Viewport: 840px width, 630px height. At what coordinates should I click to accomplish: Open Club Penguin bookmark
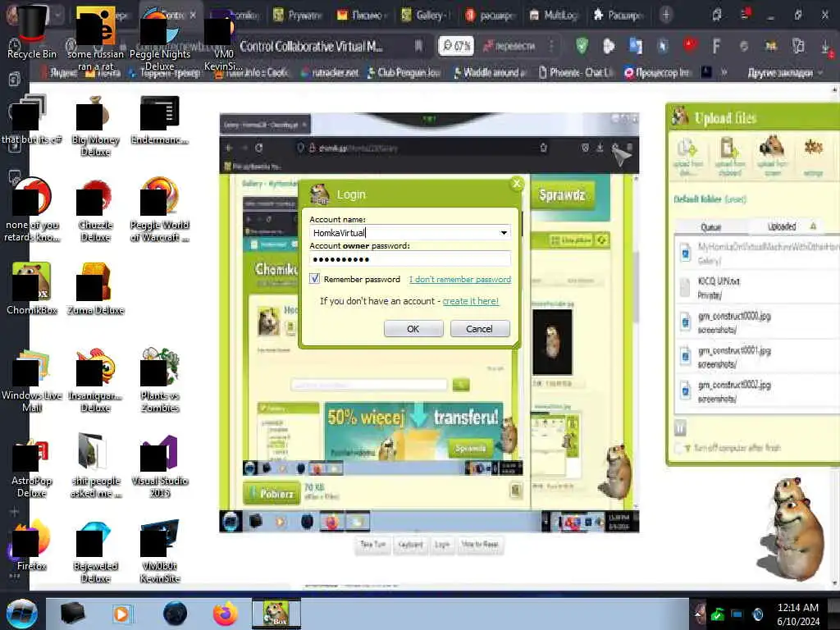[404, 72]
